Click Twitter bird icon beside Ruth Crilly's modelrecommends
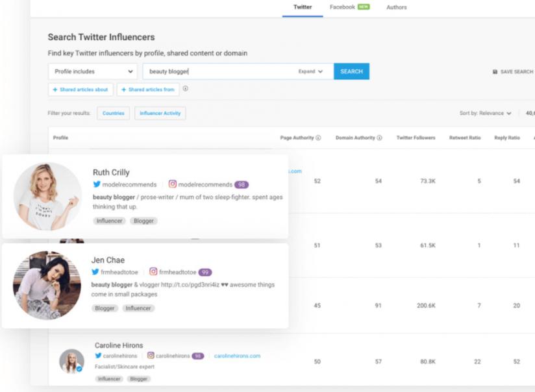 pos(97,185)
